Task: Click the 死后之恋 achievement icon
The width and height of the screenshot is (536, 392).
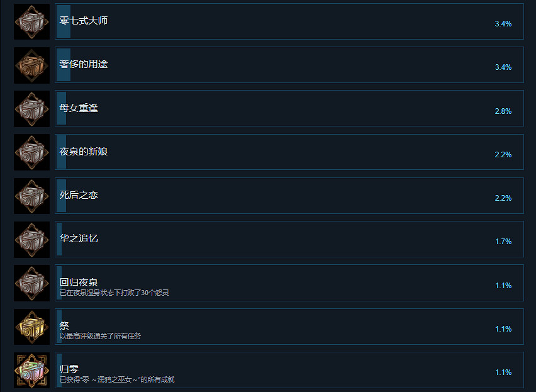Action: pos(32,196)
